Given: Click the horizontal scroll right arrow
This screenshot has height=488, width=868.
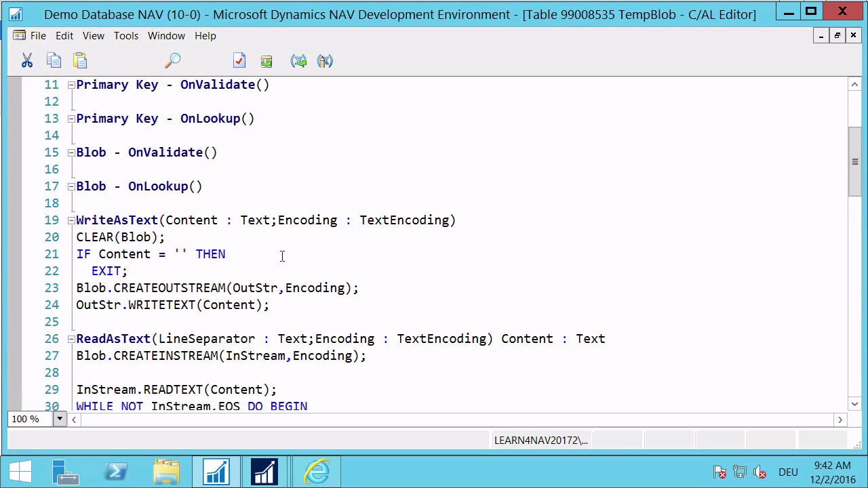Looking at the screenshot, I should pos(840,420).
